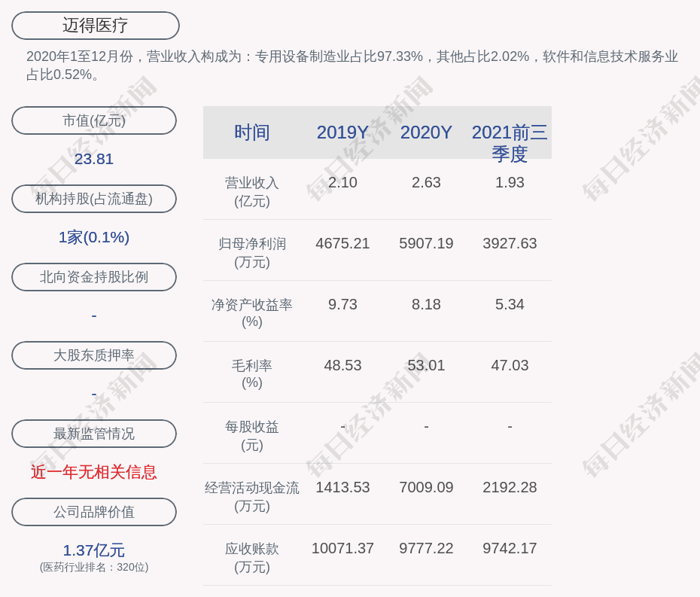Click the red 近一年无相关信息 text
The width and height of the screenshot is (700, 597).
click(x=94, y=472)
